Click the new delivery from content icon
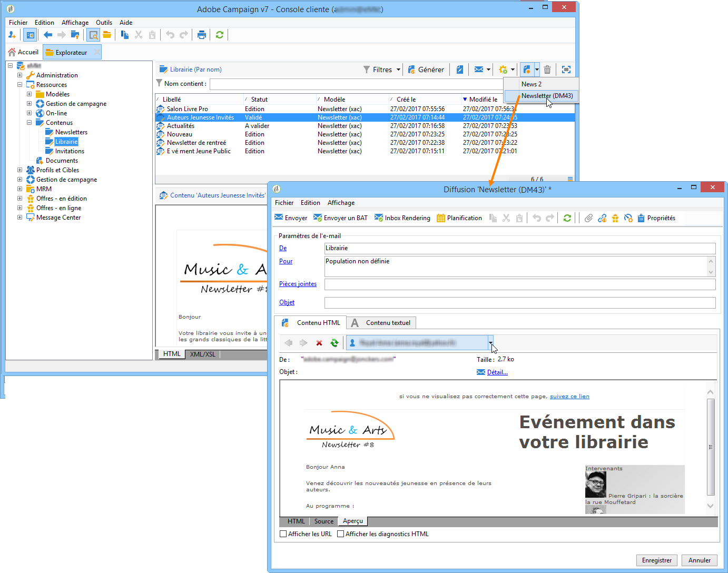The height and width of the screenshot is (573, 728). coord(527,70)
